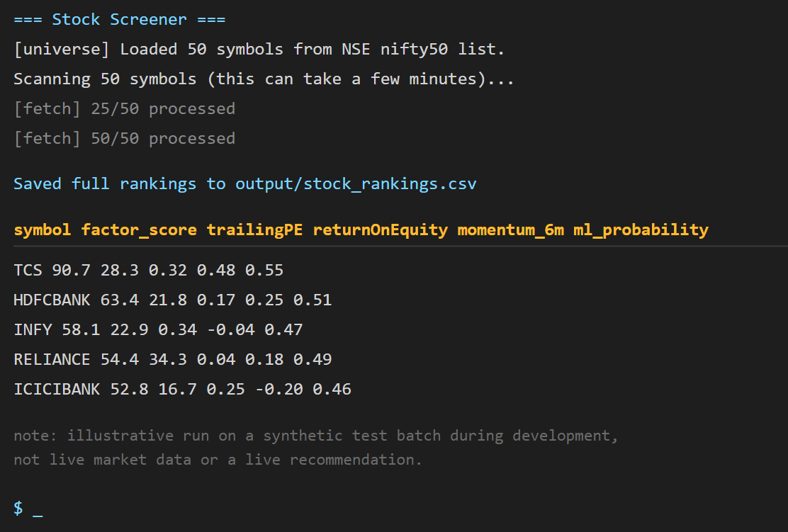The width and height of the screenshot is (788, 532).
Task: Select the '[universe] Loaded 50 symbols' line
Action: pos(259,49)
